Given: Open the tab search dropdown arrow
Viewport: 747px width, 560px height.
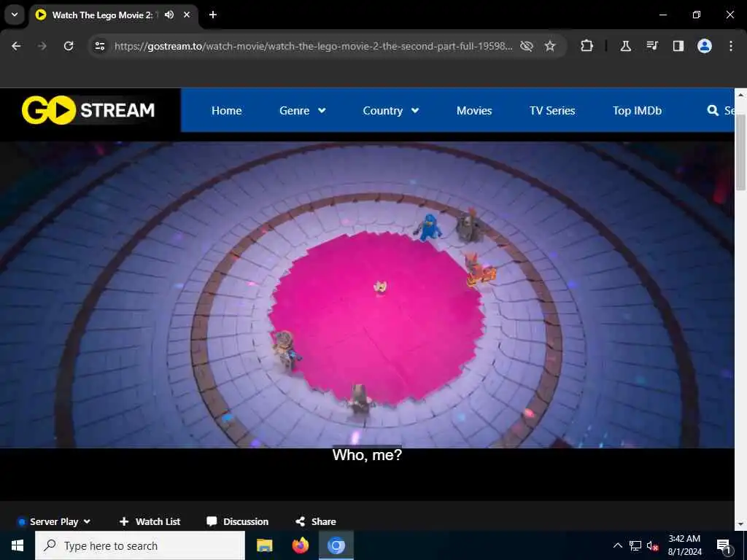Looking at the screenshot, I should click(15, 15).
